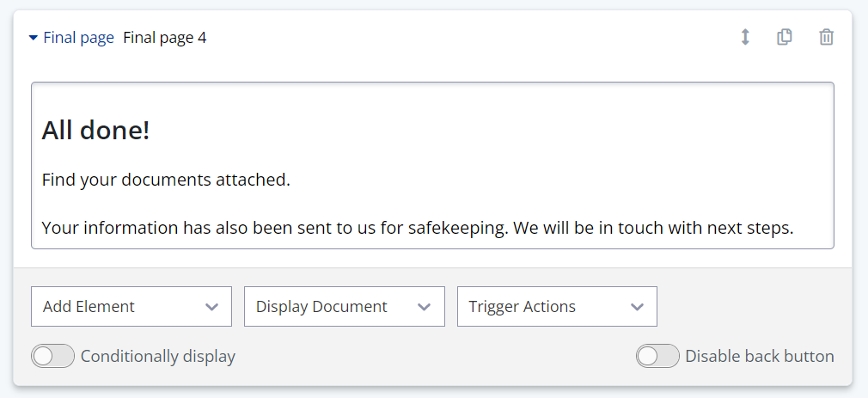
Task: Click the blue "Final page" type link
Action: tap(78, 38)
